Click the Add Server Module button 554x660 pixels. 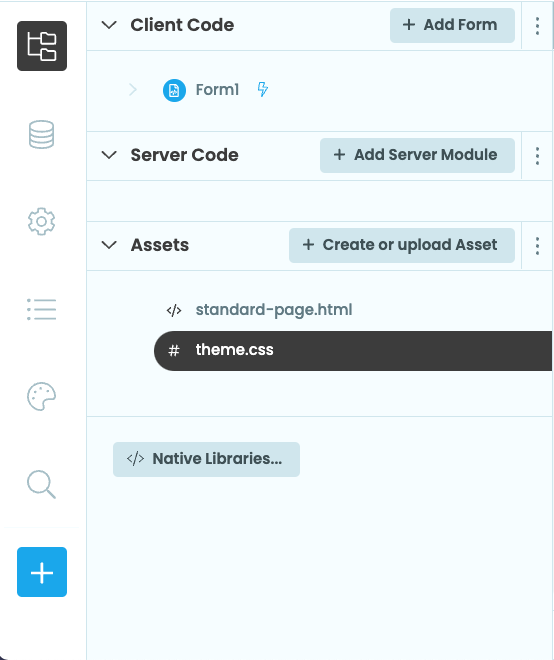(417, 155)
